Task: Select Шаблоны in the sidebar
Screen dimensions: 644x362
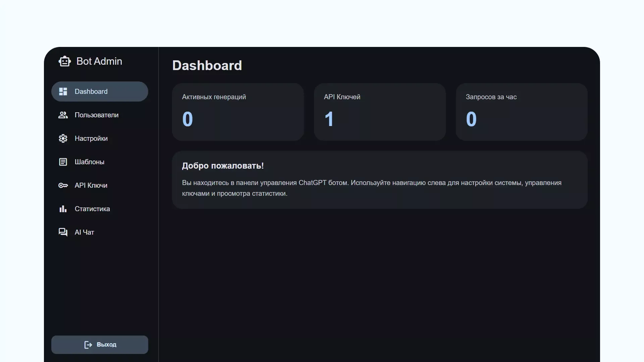Action: [90, 162]
